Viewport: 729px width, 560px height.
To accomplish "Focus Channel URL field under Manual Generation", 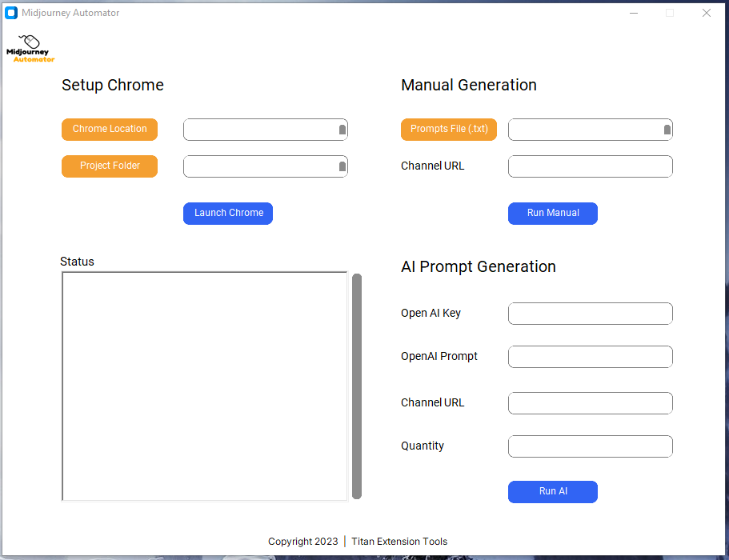I will click(591, 166).
